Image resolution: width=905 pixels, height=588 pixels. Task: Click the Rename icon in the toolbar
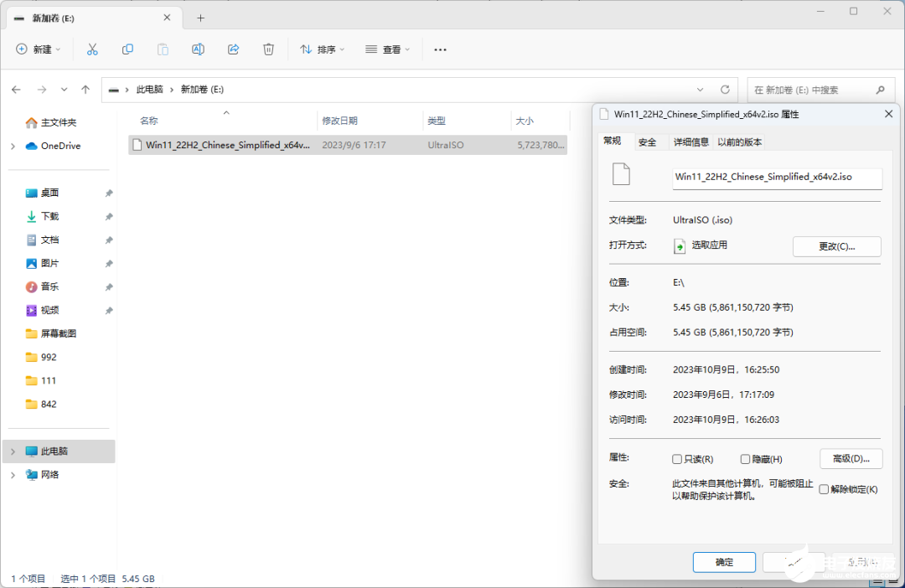[198, 49]
